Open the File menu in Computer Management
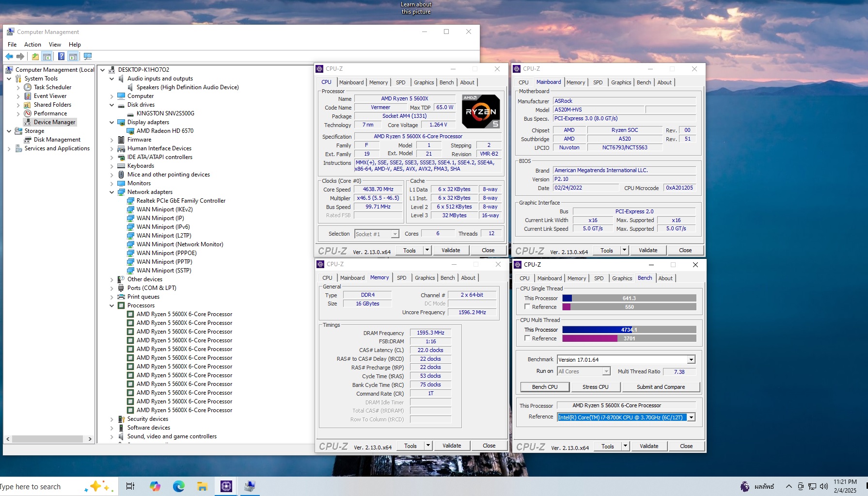The height and width of the screenshot is (496, 868). [x=12, y=45]
